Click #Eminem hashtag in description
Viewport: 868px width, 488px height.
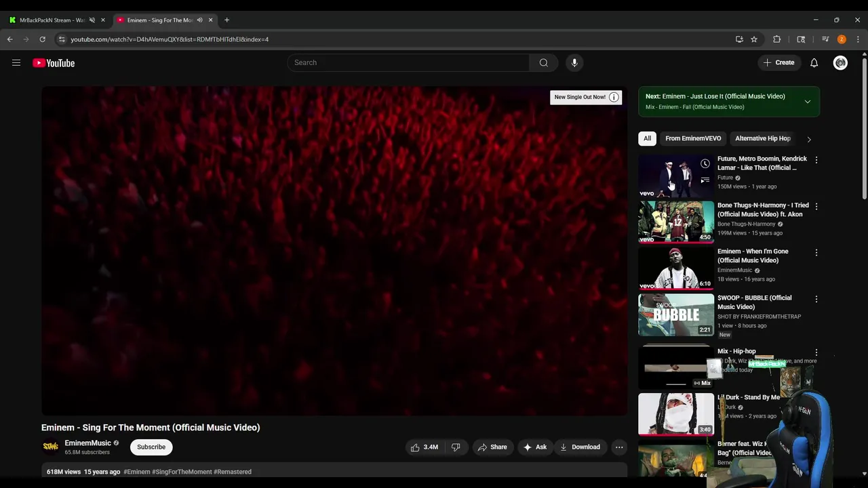pos(136,472)
